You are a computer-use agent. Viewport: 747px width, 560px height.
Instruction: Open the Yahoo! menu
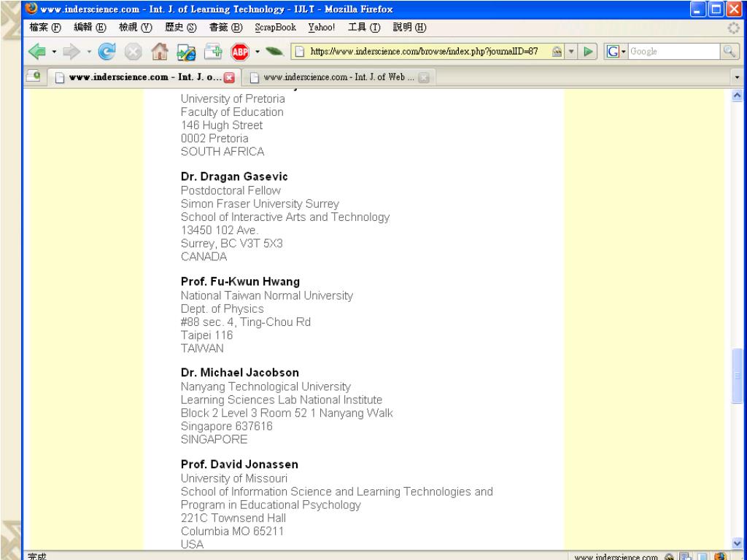click(322, 28)
